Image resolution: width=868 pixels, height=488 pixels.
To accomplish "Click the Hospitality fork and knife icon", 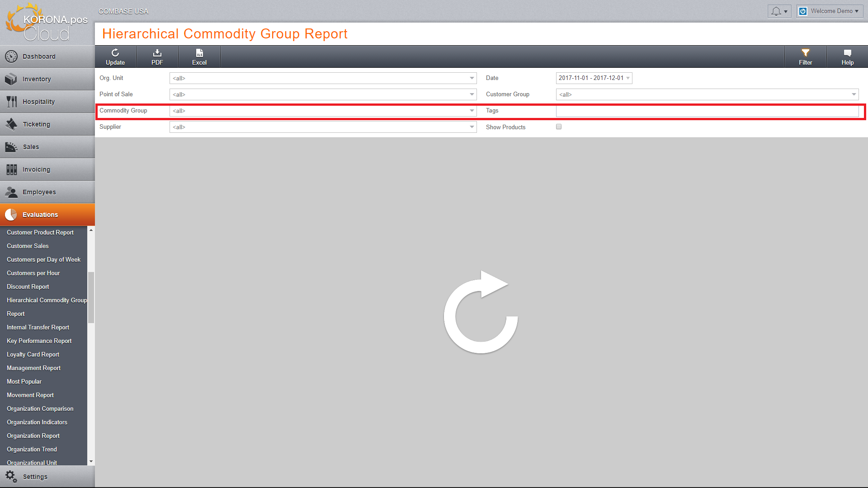I will click(x=11, y=102).
